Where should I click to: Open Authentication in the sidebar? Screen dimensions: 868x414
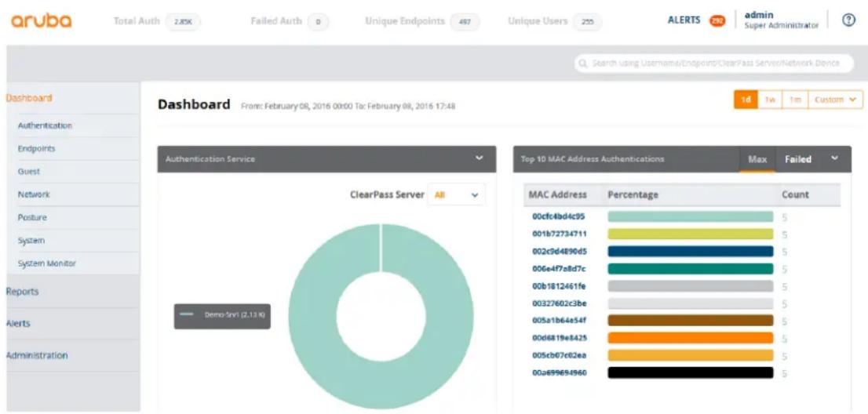[45, 125]
